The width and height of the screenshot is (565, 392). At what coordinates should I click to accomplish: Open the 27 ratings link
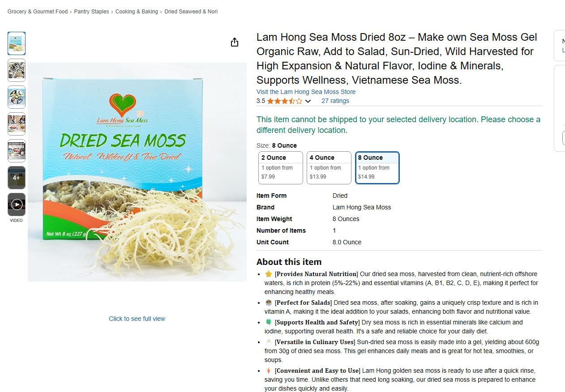pyautogui.click(x=335, y=101)
